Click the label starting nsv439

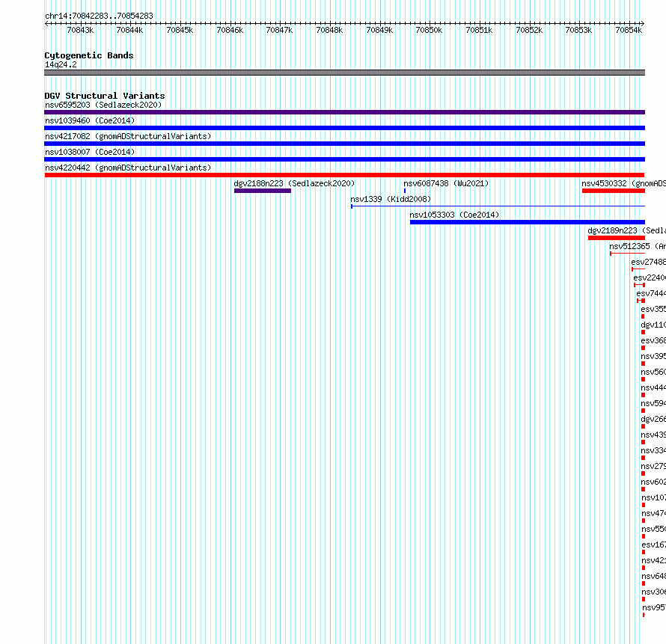653,435
